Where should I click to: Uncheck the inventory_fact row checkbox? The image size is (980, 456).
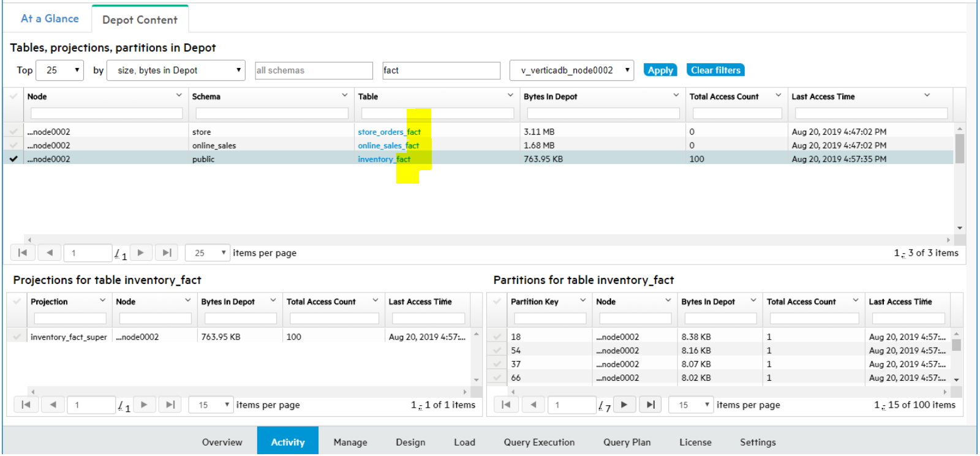pos(13,159)
